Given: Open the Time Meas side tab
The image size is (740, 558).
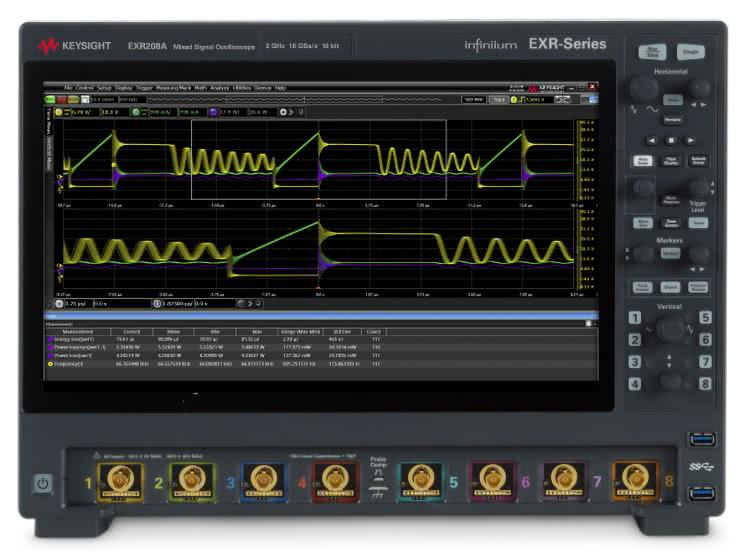Looking at the screenshot, I should 48,120.
